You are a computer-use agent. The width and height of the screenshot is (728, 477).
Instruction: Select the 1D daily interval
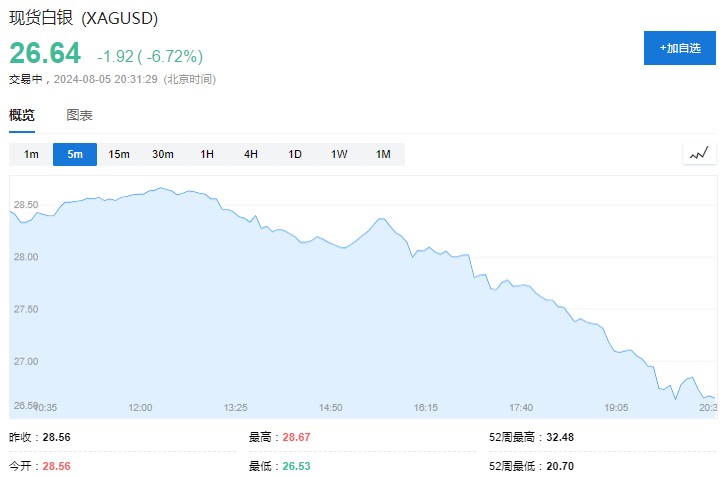coord(295,154)
